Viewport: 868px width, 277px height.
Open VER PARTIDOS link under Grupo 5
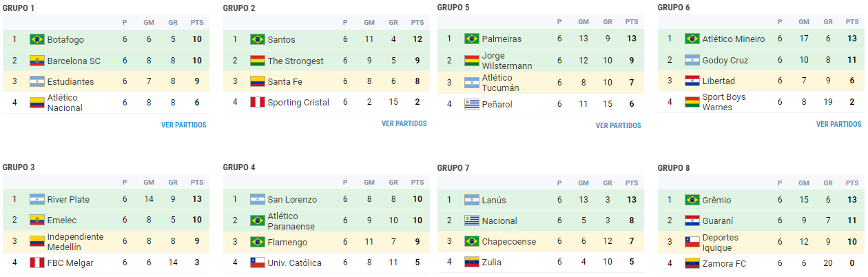619,126
